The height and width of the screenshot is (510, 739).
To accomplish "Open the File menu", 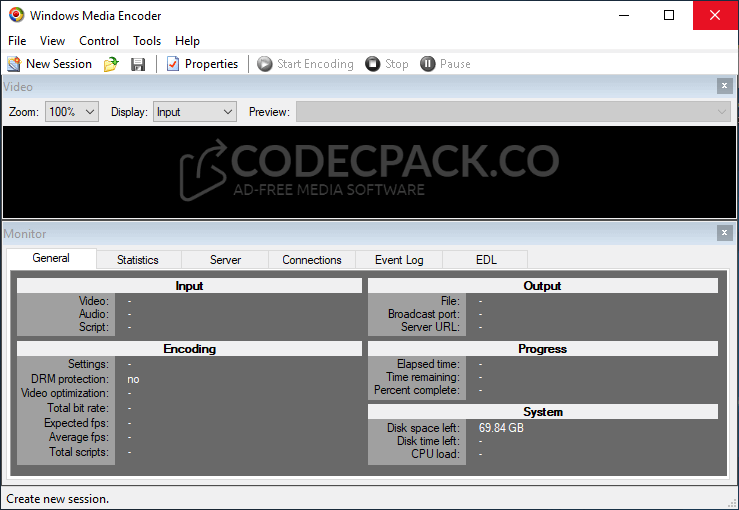I will click(17, 41).
